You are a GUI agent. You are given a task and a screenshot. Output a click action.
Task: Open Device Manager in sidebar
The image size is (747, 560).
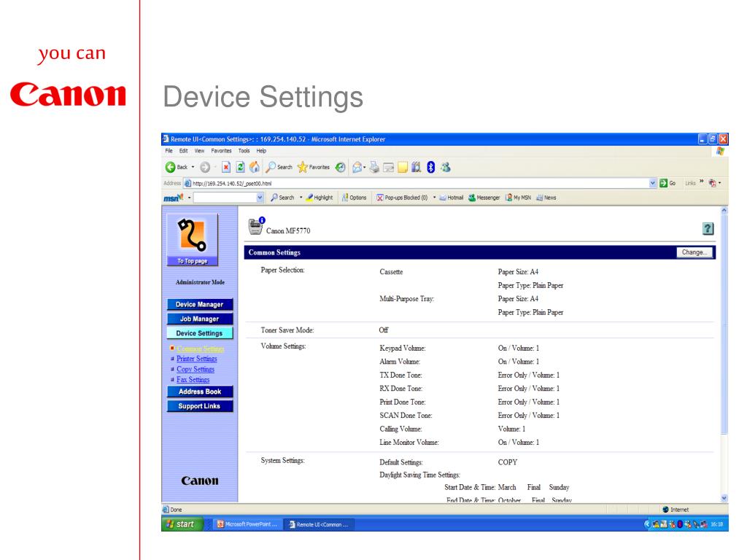click(200, 304)
